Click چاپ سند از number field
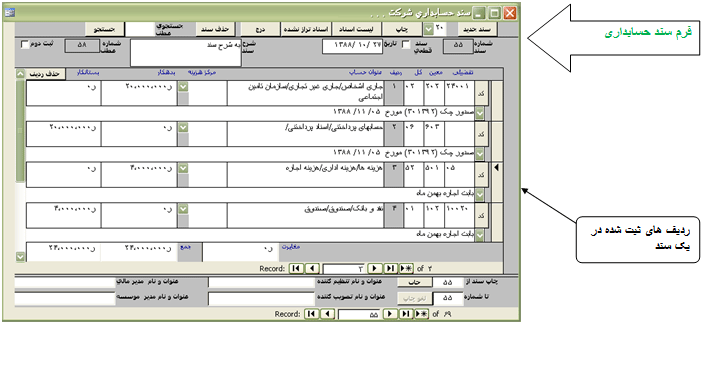 [x=448, y=282]
